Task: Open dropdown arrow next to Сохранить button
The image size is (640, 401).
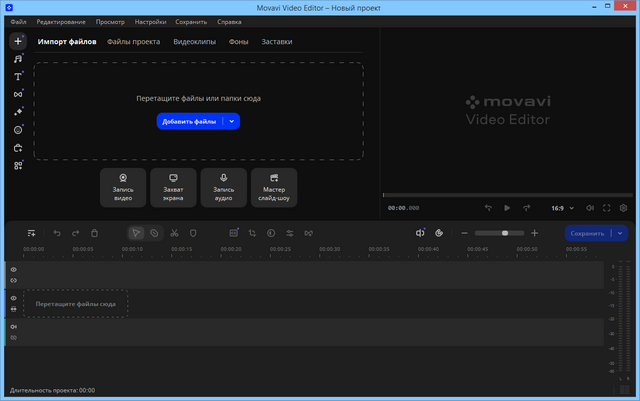Action: pyautogui.click(x=620, y=233)
